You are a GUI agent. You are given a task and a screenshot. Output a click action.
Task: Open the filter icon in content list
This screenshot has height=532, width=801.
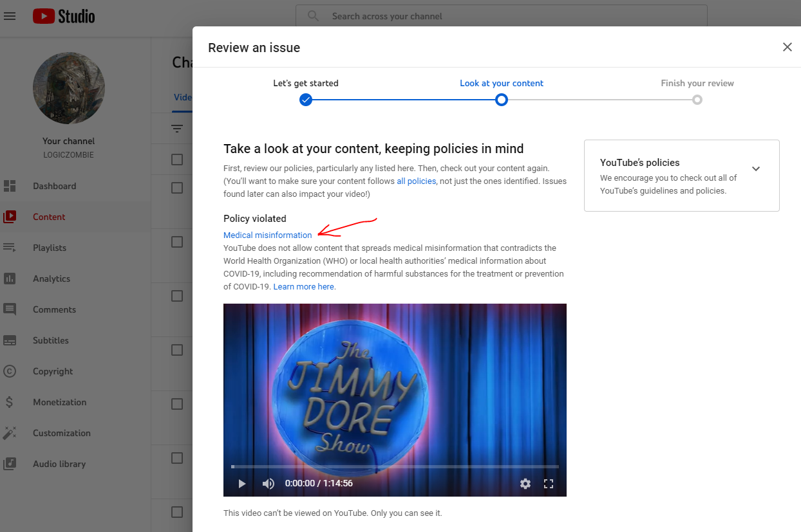coord(177,129)
